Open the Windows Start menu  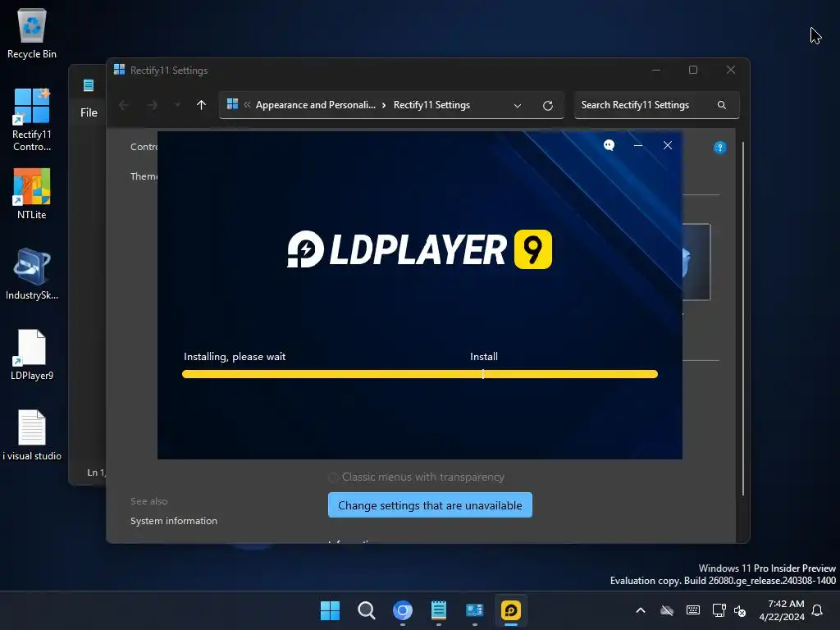pyautogui.click(x=330, y=610)
